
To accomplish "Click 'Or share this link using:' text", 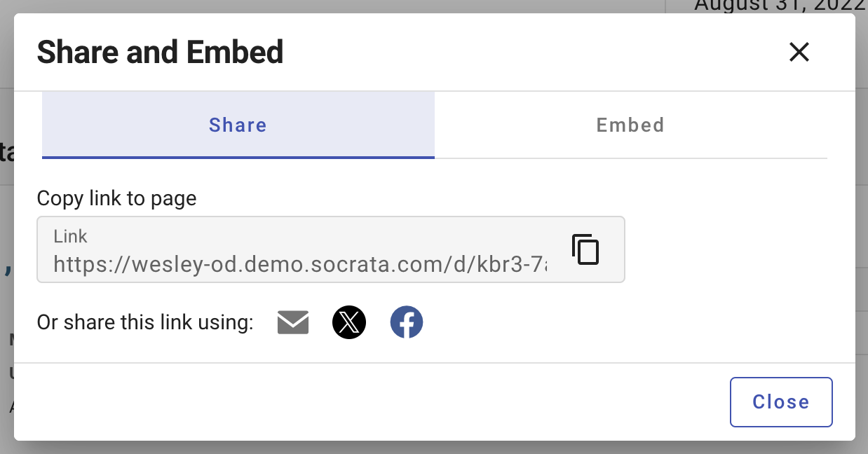I will (145, 323).
